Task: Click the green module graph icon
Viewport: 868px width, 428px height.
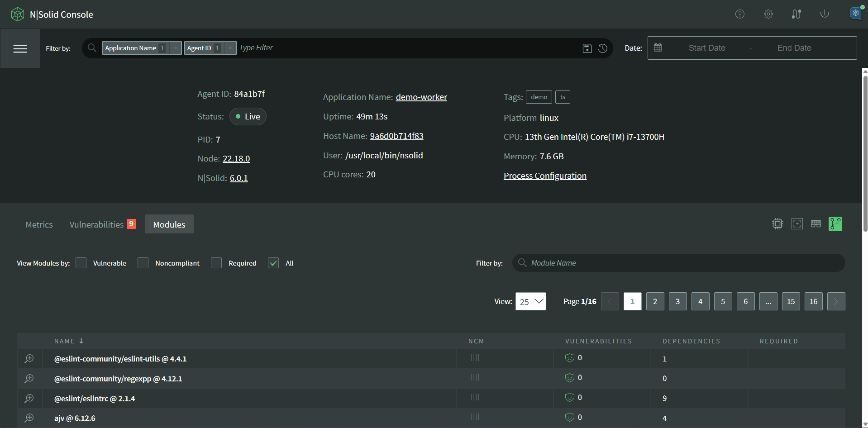Action: (x=835, y=224)
